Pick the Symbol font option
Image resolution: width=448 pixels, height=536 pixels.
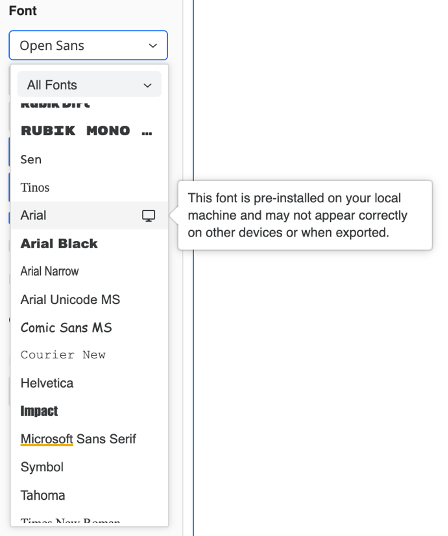[89, 467]
